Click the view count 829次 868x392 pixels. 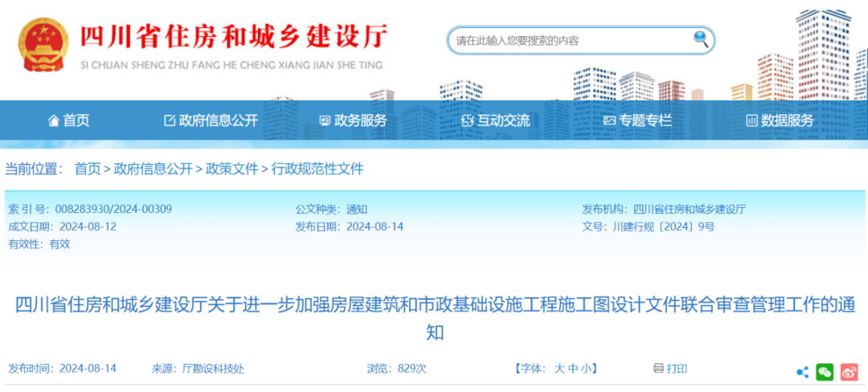click(x=411, y=369)
